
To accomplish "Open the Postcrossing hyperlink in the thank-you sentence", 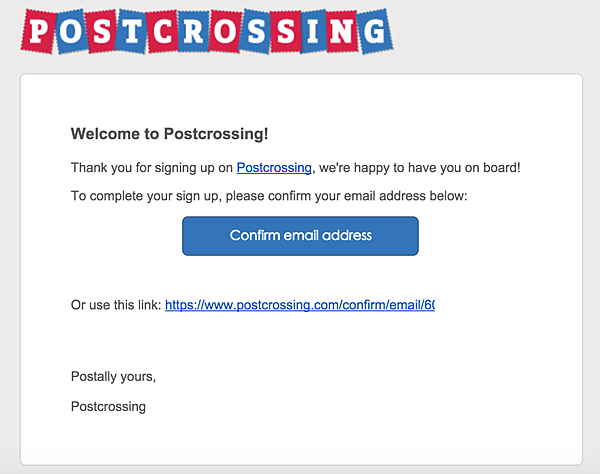I will tap(274, 168).
